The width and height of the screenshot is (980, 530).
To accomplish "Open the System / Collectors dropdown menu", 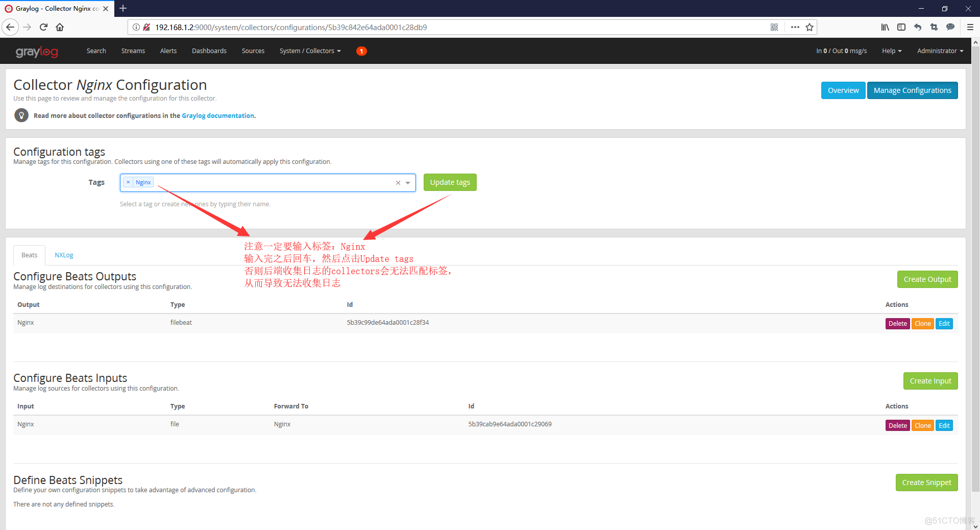I will pos(310,51).
